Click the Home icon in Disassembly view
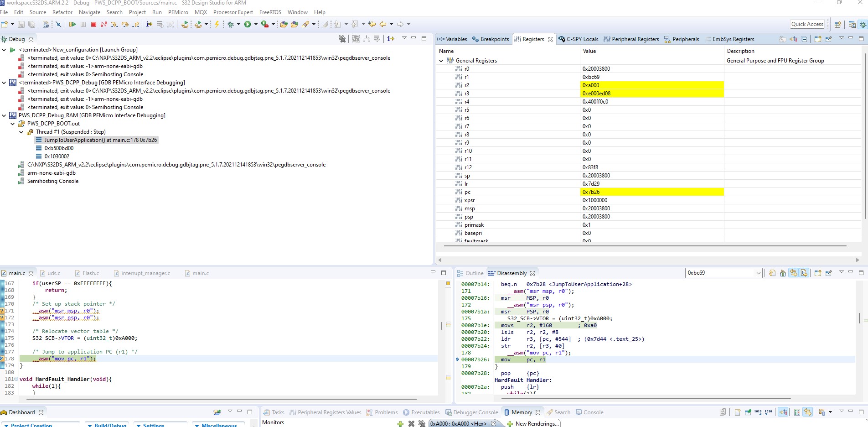Viewport: 868px width, 427px height. click(x=783, y=273)
